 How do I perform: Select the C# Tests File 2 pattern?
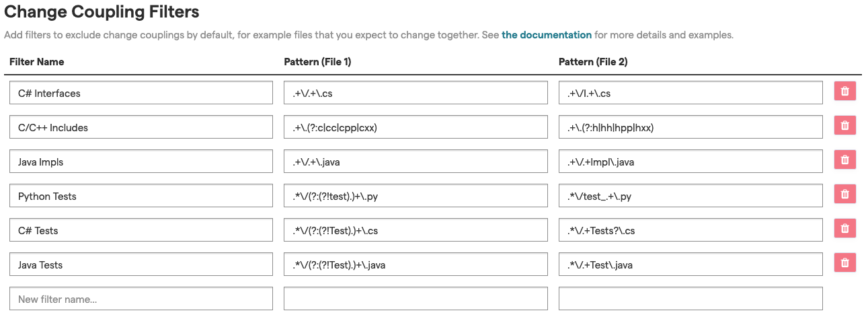click(x=691, y=230)
